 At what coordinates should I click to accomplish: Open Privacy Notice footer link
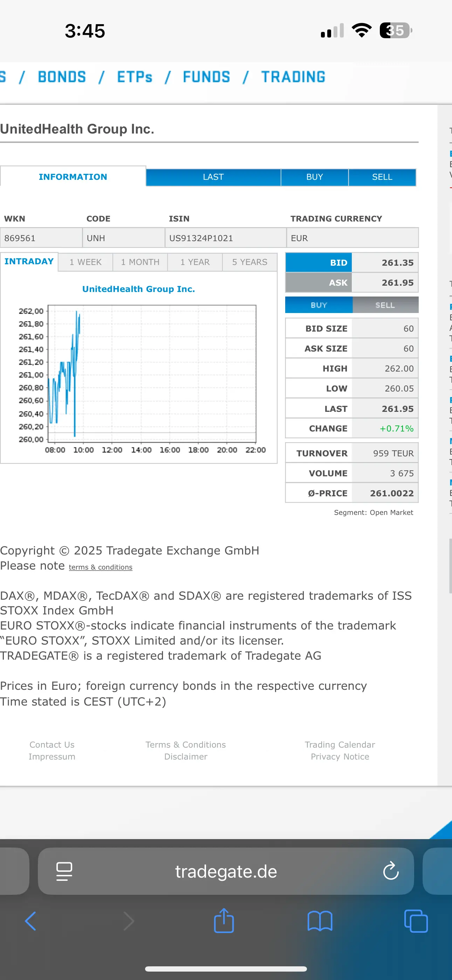coord(340,756)
